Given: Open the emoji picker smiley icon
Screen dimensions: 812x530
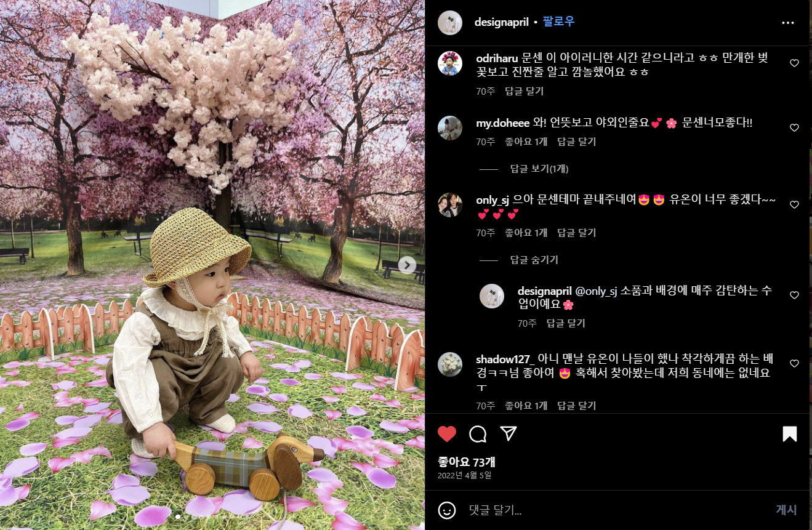Looking at the screenshot, I should [x=447, y=510].
